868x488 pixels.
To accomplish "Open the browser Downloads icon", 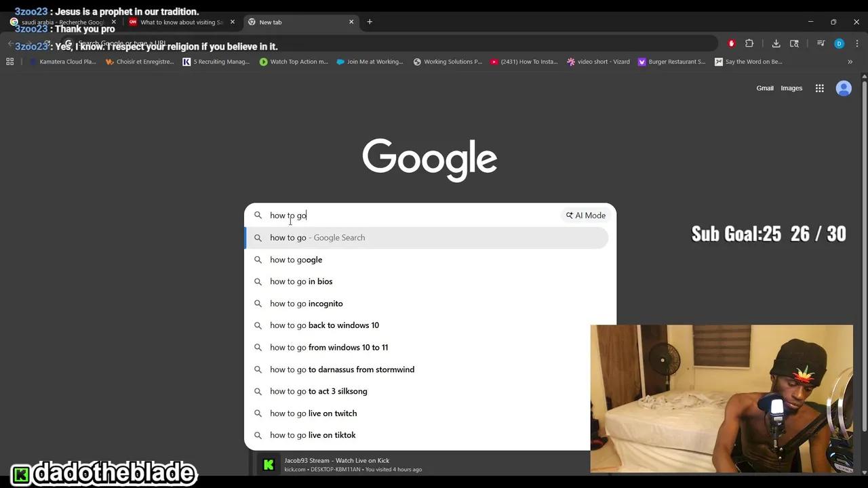I will click(776, 43).
